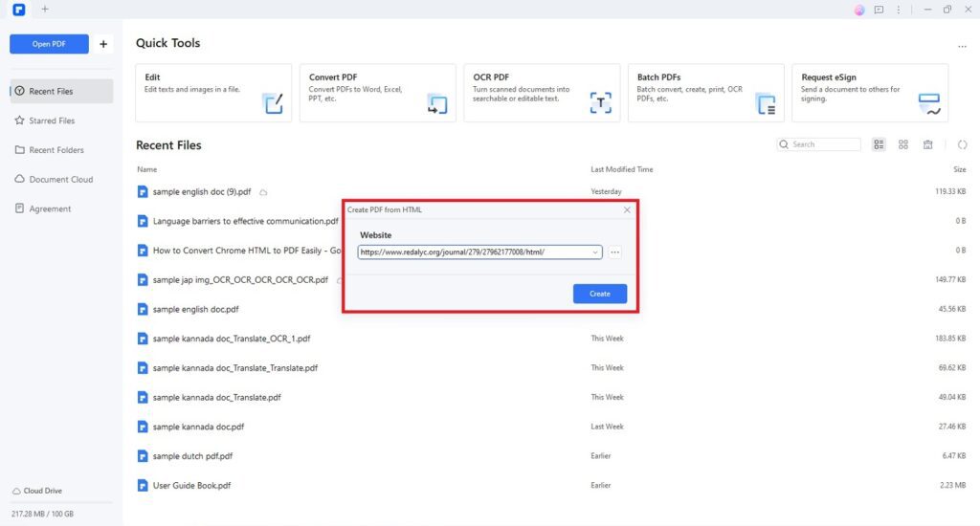Screen dimensions: 980x526
Task: Open the Batch PDFs quick tool
Action: pyautogui.click(x=706, y=93)
